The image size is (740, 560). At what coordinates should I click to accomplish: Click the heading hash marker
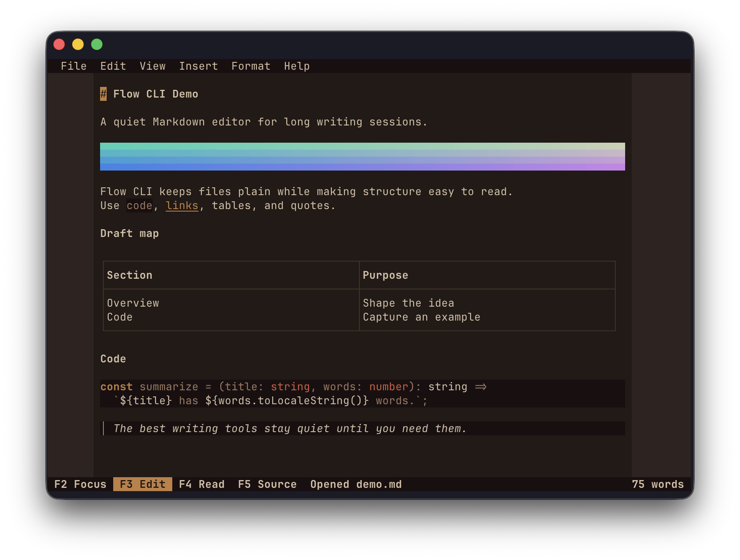point(103,94)
